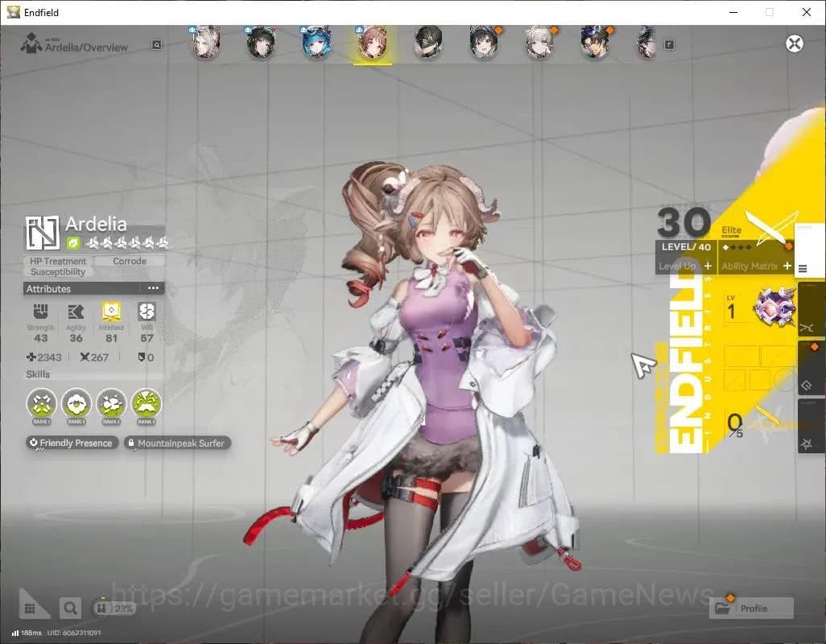Click the HP Treatment tag
The height and width of the screenshot is (644, 826).
58,261
